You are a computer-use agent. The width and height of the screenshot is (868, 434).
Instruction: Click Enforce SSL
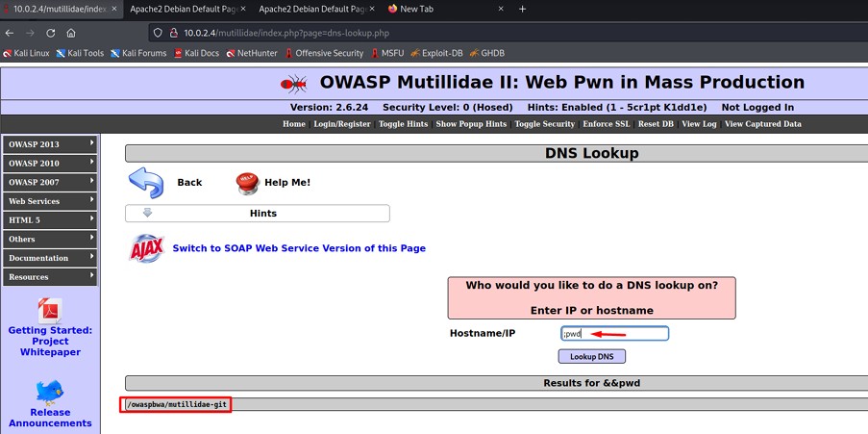607,124
